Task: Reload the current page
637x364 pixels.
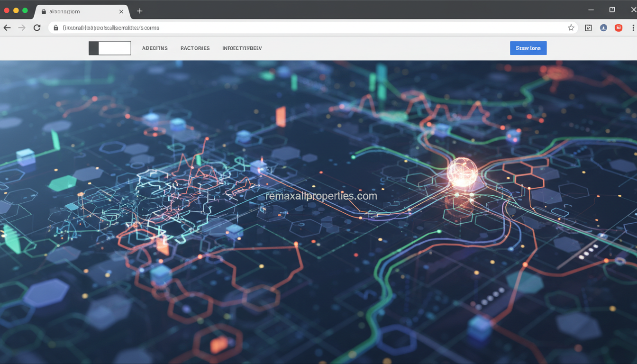Action: pos(37,28)
